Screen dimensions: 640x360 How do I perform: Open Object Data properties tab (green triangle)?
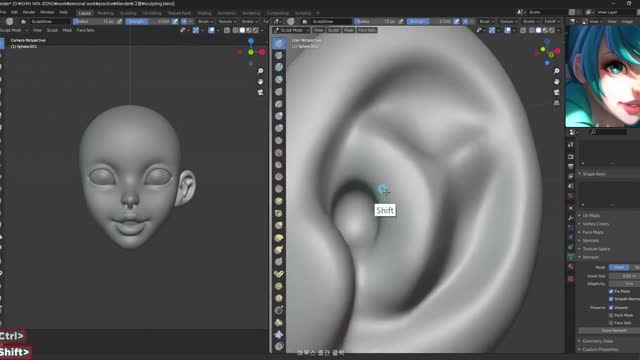571,257
